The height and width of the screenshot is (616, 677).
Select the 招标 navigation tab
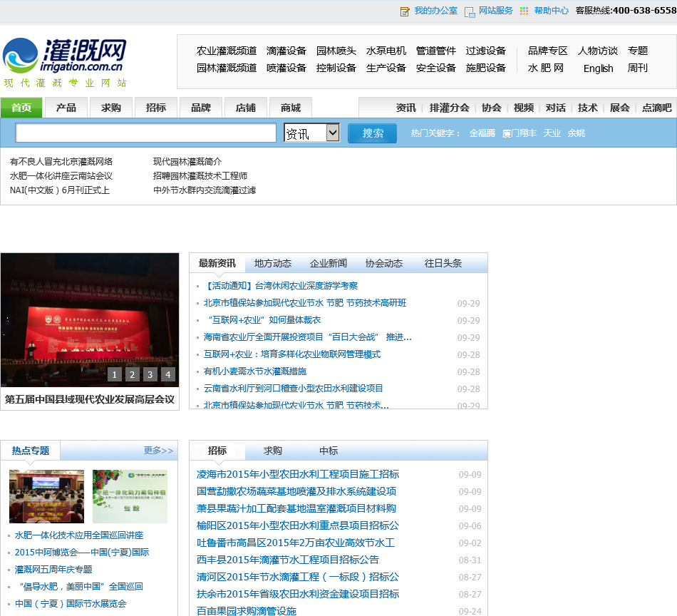(156, 108)
